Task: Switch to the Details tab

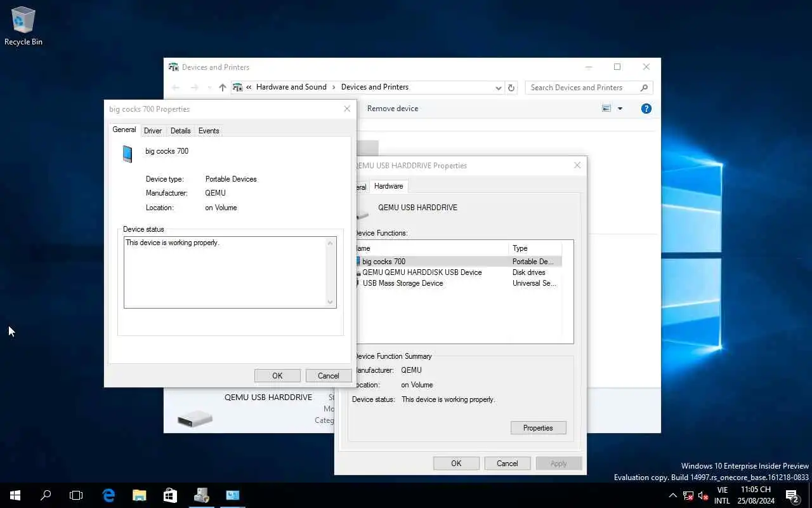Action: pos(180,130)
